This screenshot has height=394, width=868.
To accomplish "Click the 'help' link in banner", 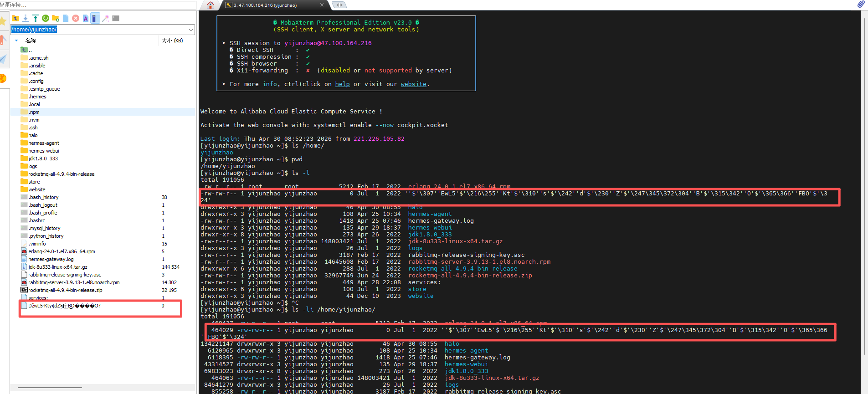I will 342,84.
